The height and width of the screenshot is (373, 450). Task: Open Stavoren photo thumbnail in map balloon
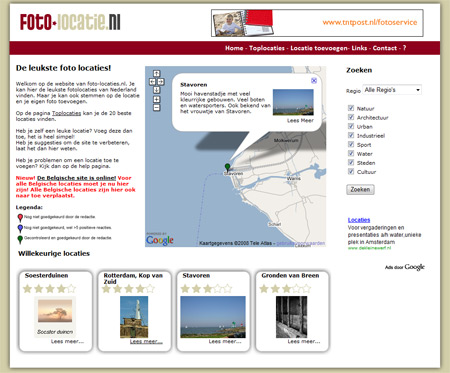tap(293, 102)
